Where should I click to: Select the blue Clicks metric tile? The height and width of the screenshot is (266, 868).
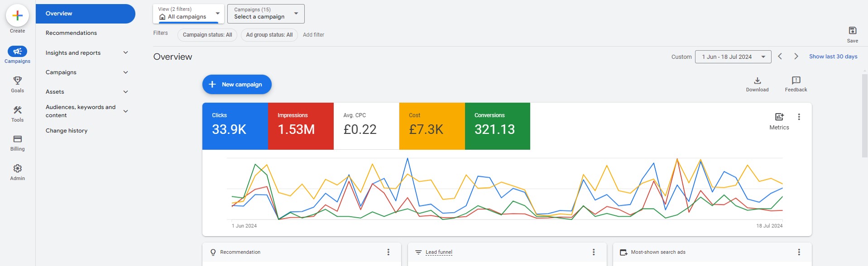[235, 126]
